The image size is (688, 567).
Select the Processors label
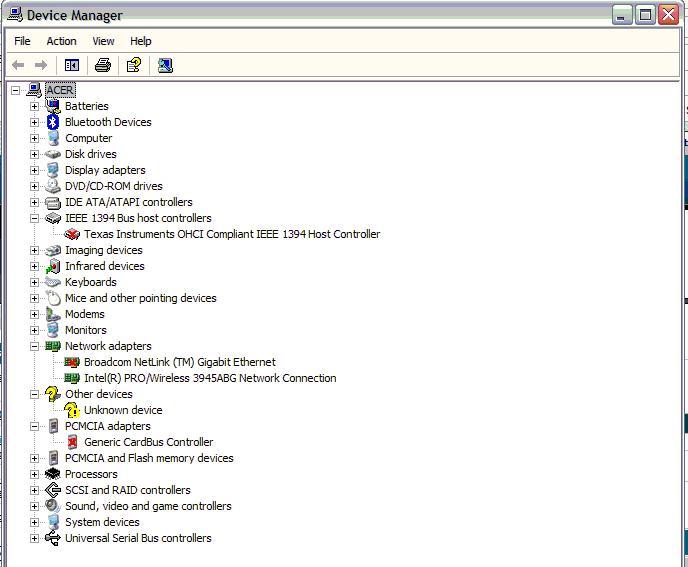coord(91,474)
